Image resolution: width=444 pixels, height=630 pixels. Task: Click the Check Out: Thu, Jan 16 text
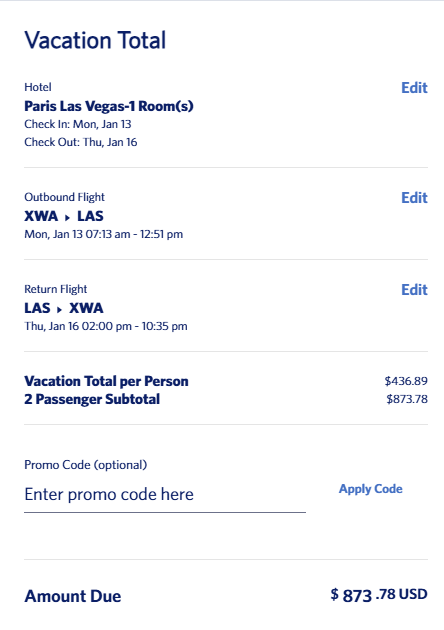tap(81, 142)
